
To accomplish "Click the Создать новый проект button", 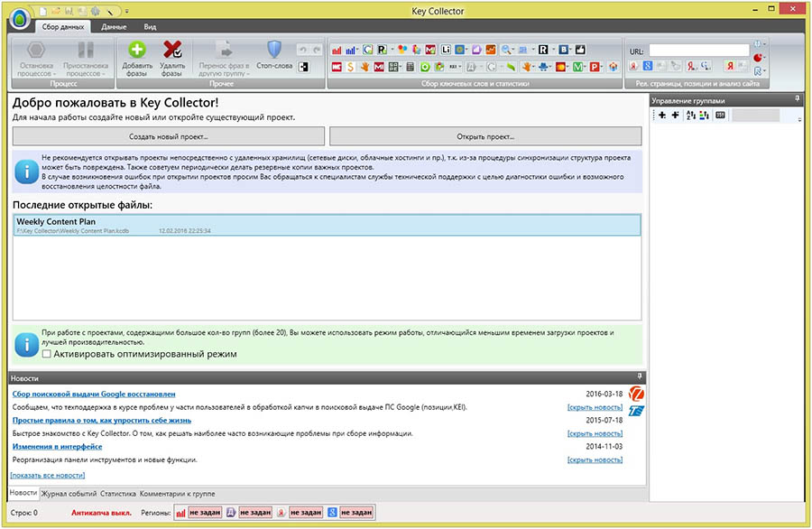I will (169, 137).
